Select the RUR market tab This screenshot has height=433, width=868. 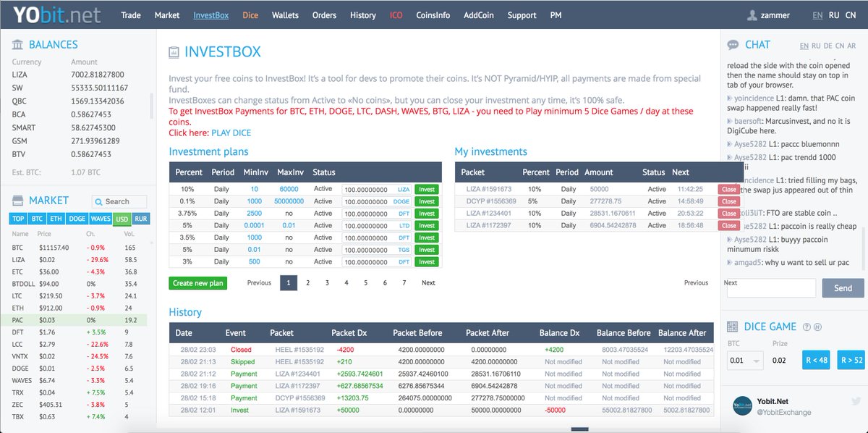pyautogui.click(x=141, y=219)
